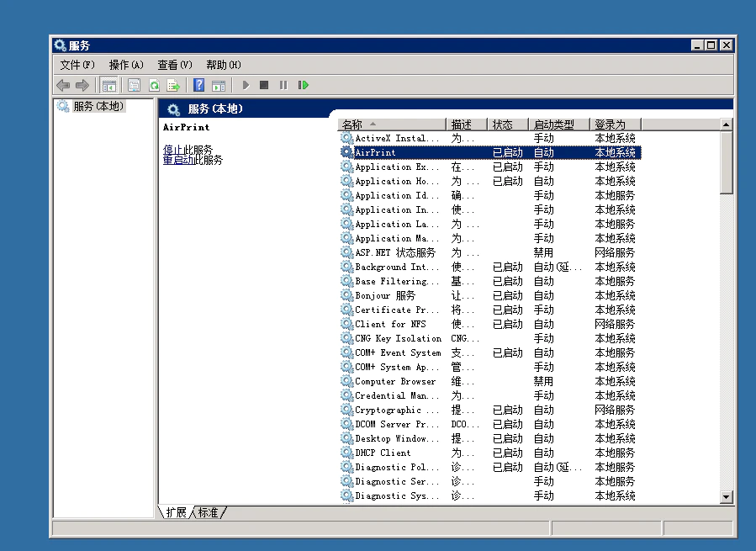
Task: Open Help via the blue question mark icon
Action: pyautogui.click(x=199, y=85)
